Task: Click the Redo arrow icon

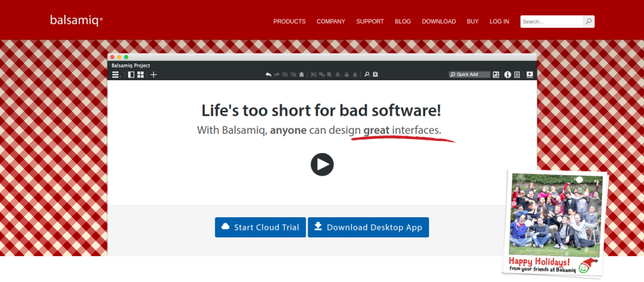Action: click(x=277, y=74)
